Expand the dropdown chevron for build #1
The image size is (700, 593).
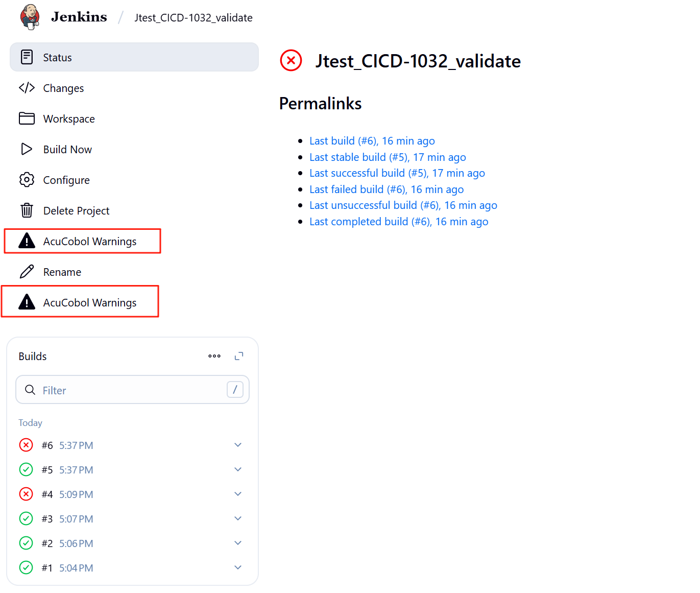pyautogui.click(x=238, y=567)
